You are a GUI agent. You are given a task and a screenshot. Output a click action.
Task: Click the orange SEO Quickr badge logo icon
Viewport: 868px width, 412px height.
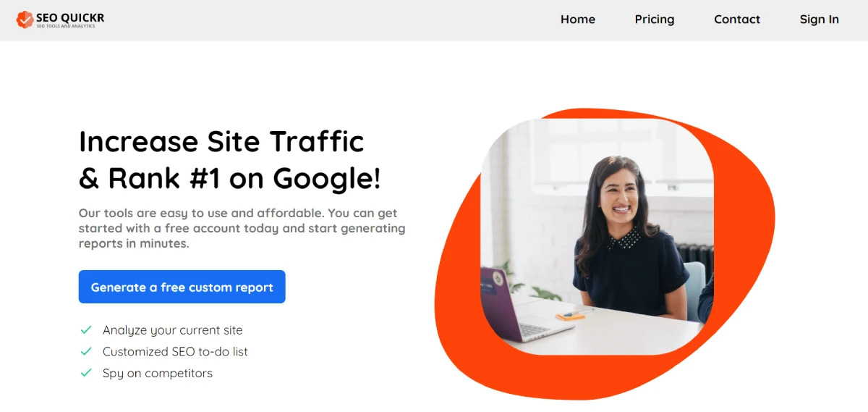[x=25, y=20]
